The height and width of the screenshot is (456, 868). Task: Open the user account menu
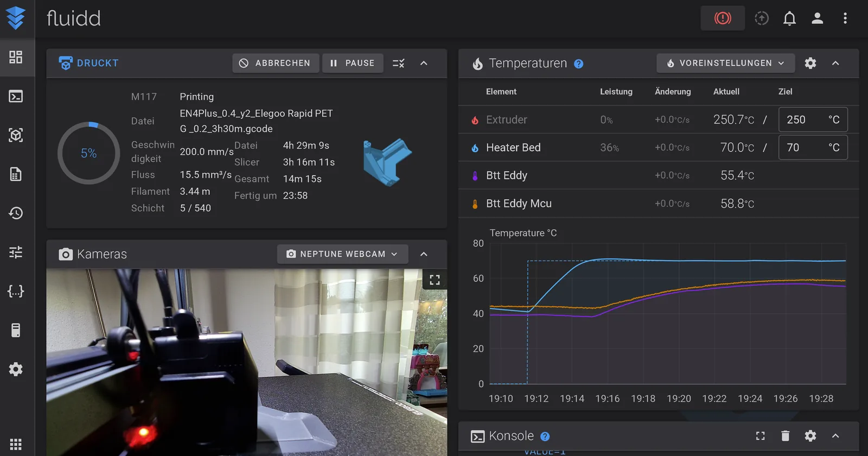817,18
